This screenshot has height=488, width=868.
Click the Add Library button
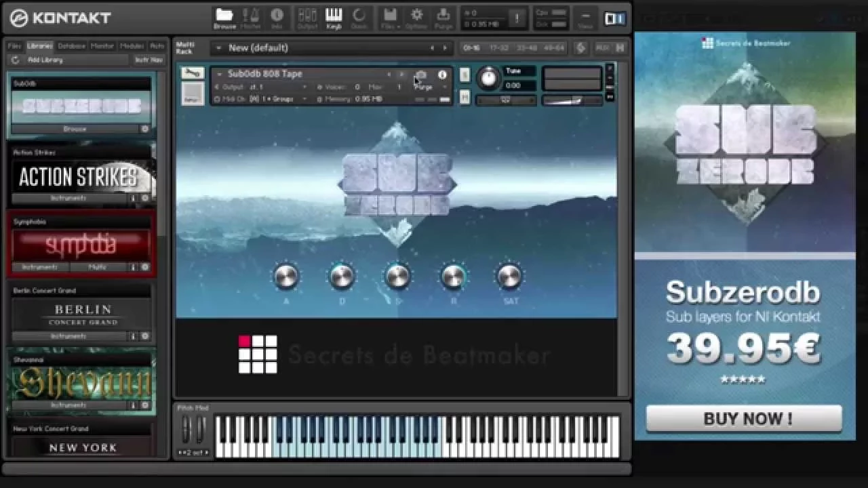tap(45, 60)
